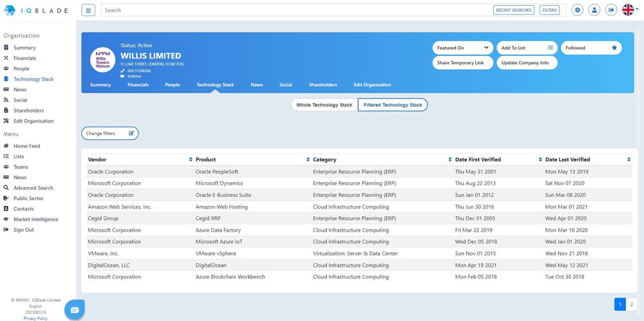Click the Cegid XRP product cell
644x321 pixels.
[208, 218]
